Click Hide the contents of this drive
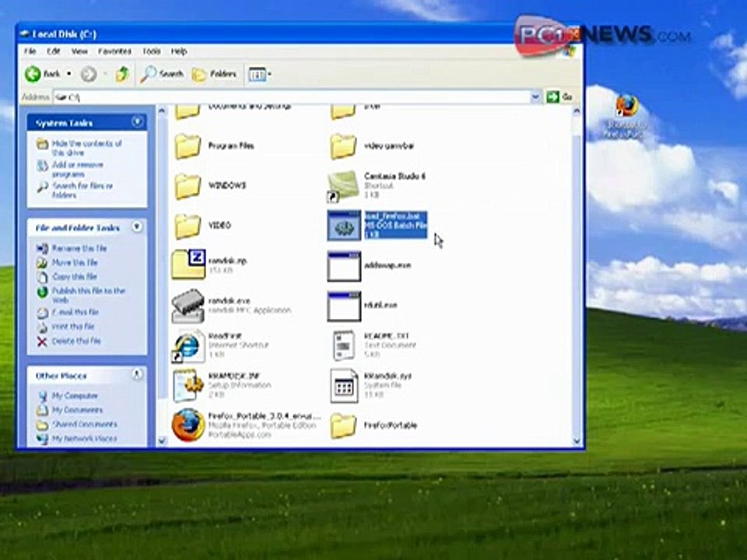Image resolution: width=747 pixels, height=560 pixels. (86, 148)
